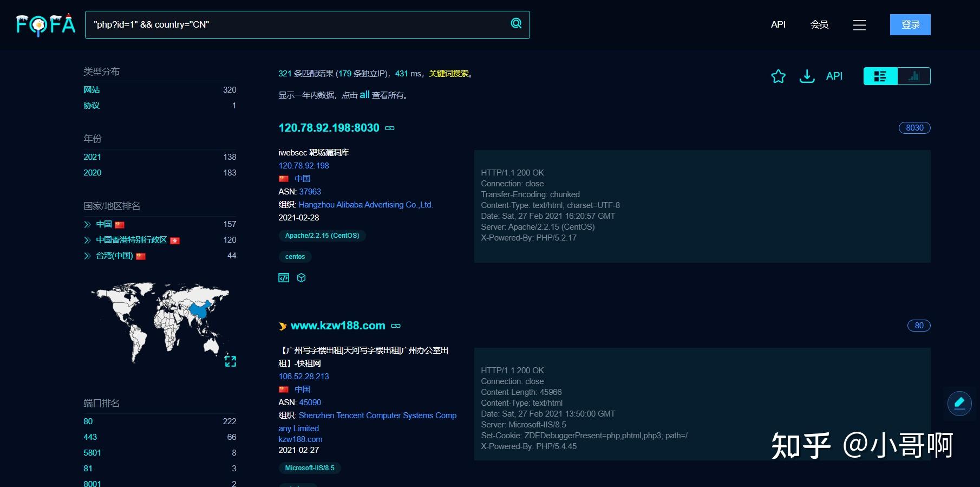Click ASN 37963 link
Image resolution: width=980 pixels, height=487 pixels.
[x=310, y=192]
